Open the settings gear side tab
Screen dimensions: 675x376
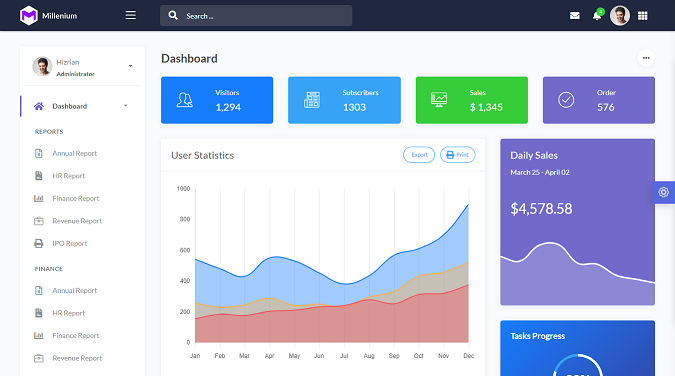(x=664, y=192)
